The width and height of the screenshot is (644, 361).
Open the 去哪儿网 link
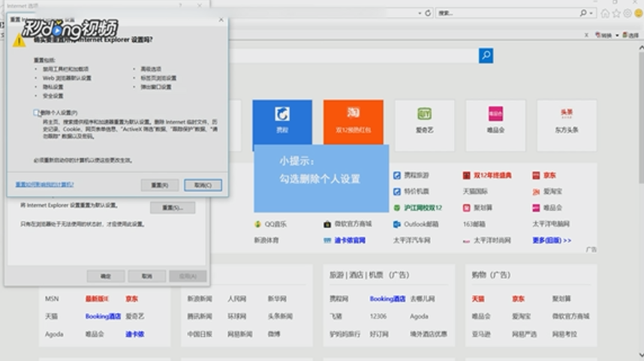423,299
